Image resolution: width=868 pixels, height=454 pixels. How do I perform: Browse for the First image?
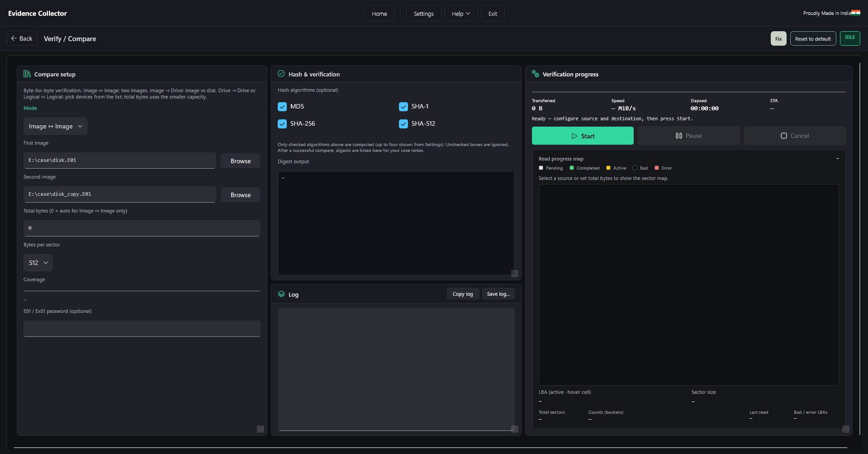(x=241, y=161)
